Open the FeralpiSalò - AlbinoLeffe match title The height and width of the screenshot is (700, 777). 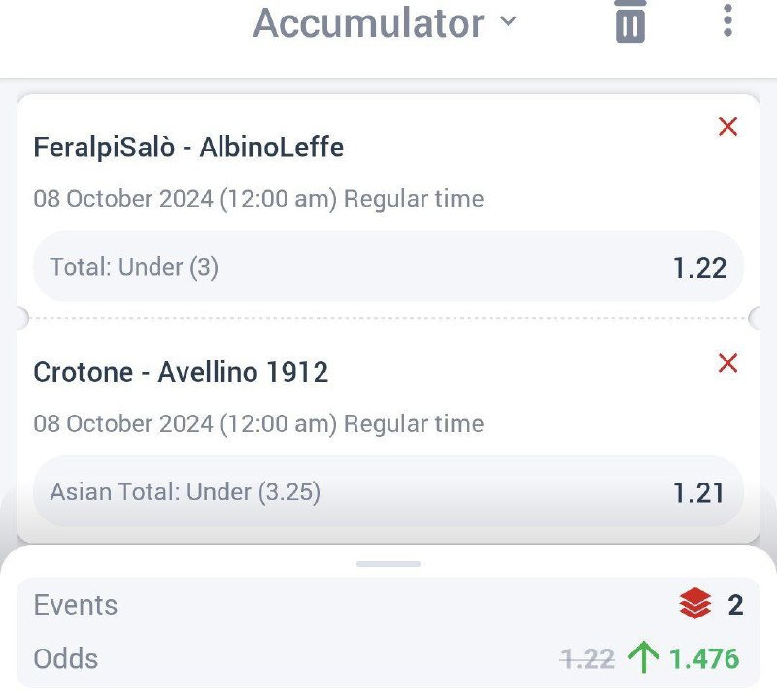188,147
